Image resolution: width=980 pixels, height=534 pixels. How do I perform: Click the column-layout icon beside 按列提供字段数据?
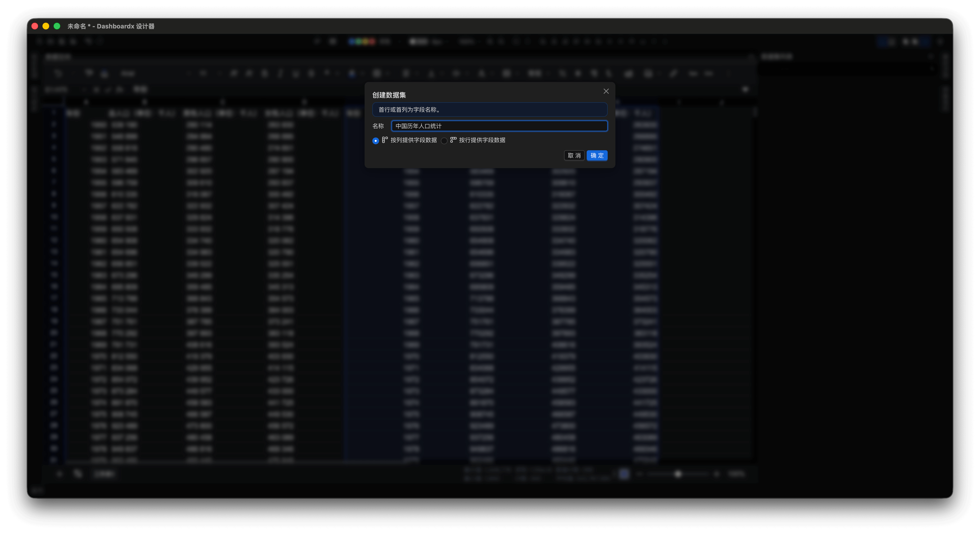tap(385, 140)
